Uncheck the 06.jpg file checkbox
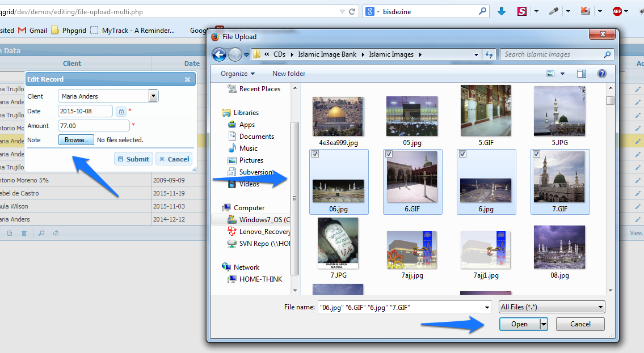 pyautogui.click(x=315, y=154)
